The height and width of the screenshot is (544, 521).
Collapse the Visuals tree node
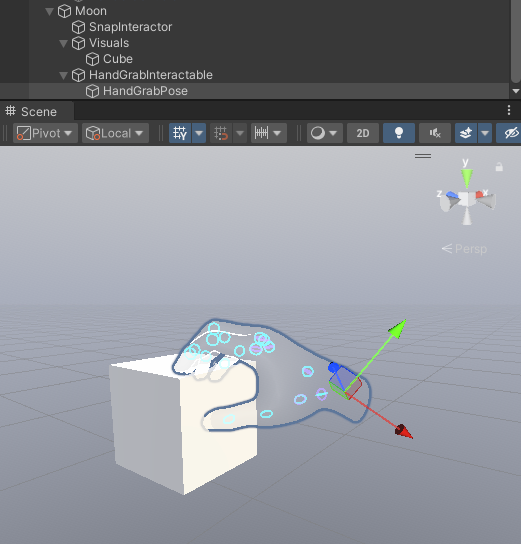tap(63, 43)
